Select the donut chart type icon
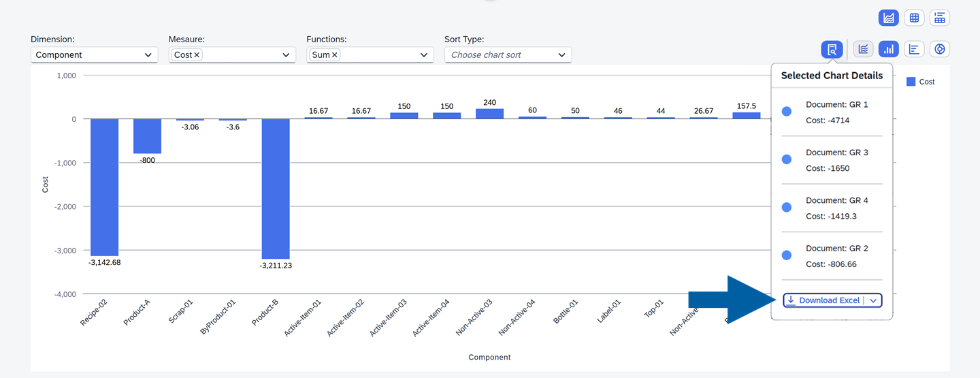This screenshot has height=378, width=980. [940, 49]
